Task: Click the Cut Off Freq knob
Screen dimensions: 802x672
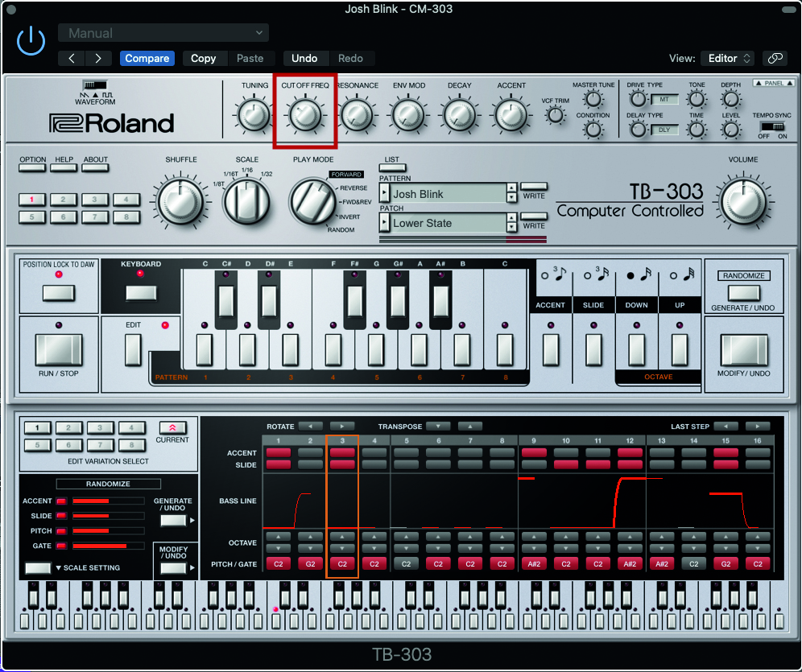Action: point(305,115)
